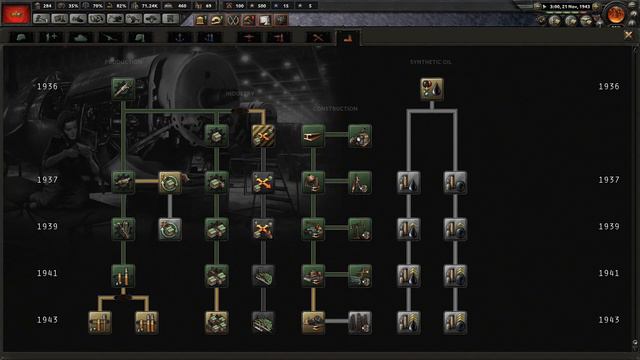Switch to the Naval anchor research tab
The width and height of the screenshot is (640, 360).
point(180,38)
